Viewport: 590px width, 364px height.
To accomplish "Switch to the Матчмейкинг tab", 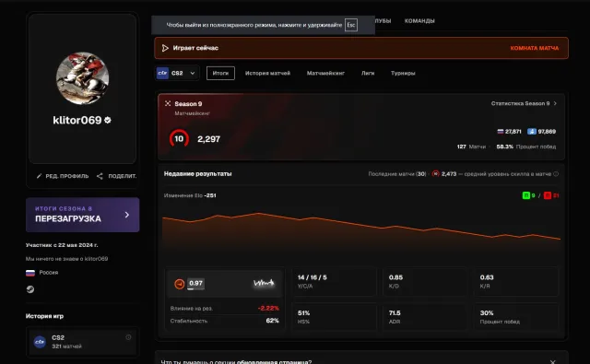I will tap(325, 73).
